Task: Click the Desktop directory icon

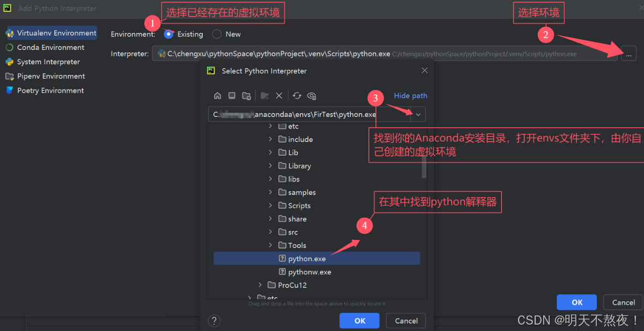Action: point(232,96)
